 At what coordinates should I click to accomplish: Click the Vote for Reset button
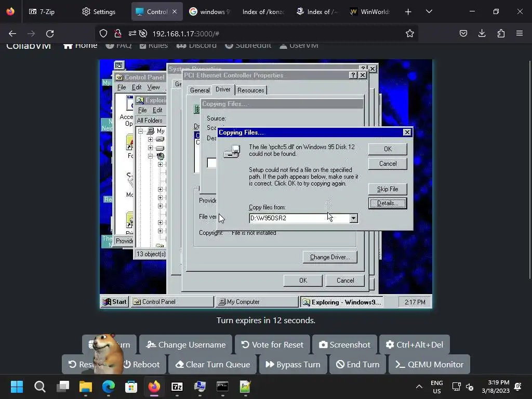(272, 345)
